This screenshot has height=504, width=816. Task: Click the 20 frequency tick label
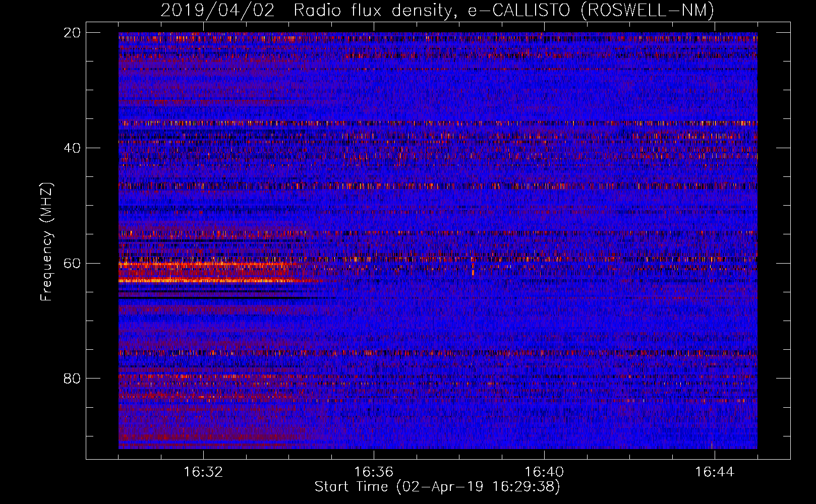[72, 33]
